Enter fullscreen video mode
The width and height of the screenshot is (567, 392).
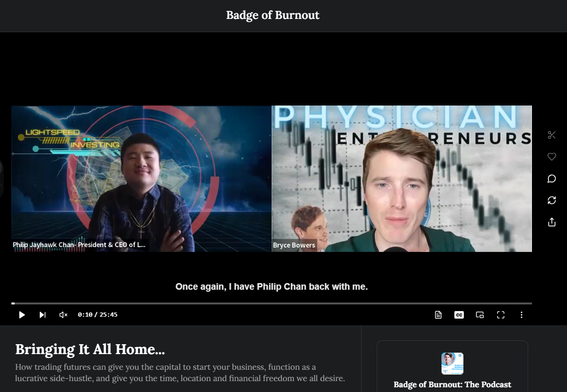pos(500,315)
